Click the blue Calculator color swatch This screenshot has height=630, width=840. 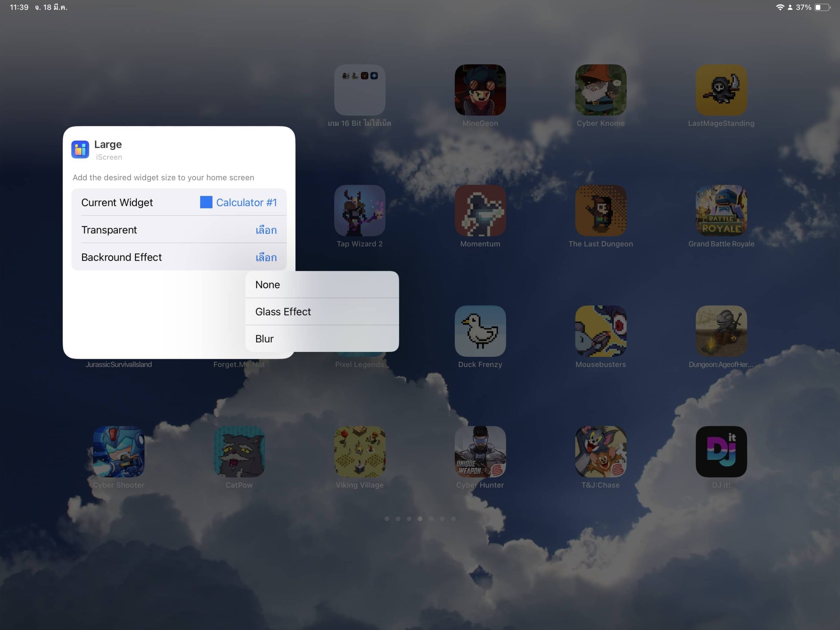point(206,202)
